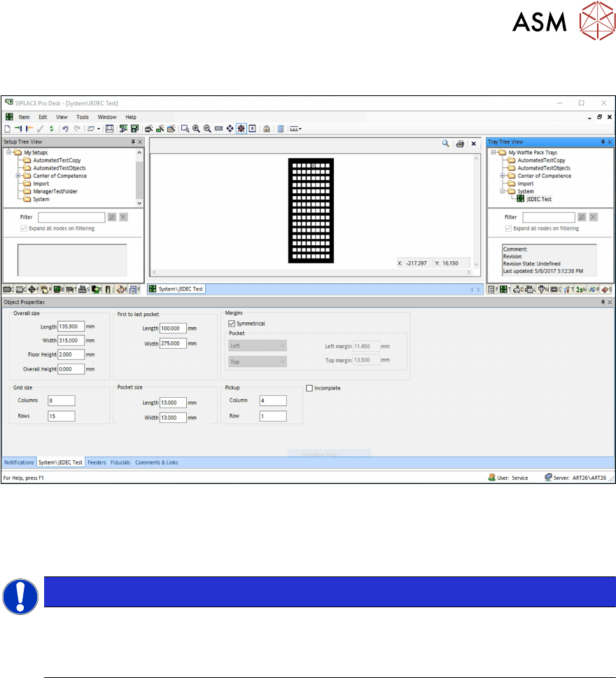This screenshot has height=678, width=616.
Task: Click the nozzle 'N' tab icon below Tray Tree
Action: pyautogui.click(x=543, y=289)
